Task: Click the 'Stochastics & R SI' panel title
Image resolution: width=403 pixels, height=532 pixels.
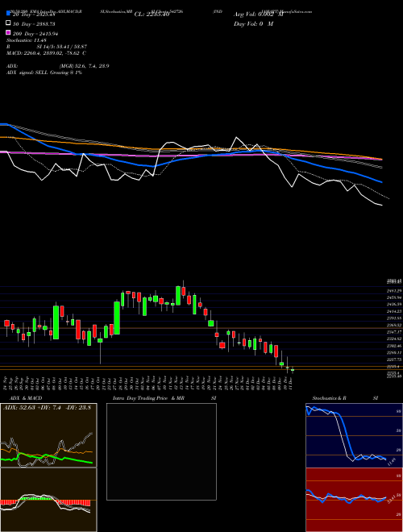Action: coord(345,398)
